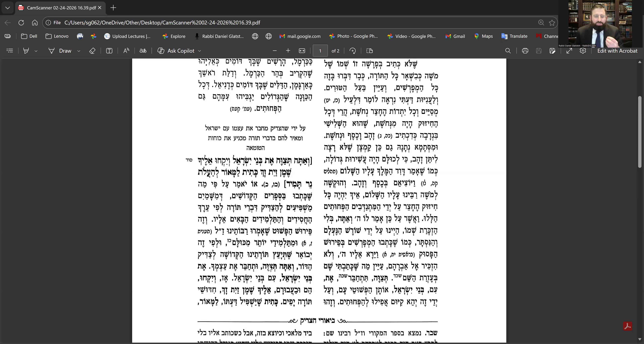
Task: Click the address bar URL
Action: pos(162,23)
